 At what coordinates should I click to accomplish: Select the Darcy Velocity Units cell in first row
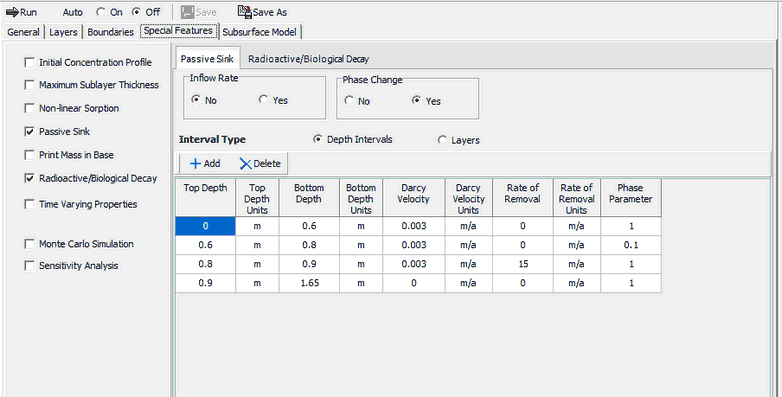[x=468, y=226]
